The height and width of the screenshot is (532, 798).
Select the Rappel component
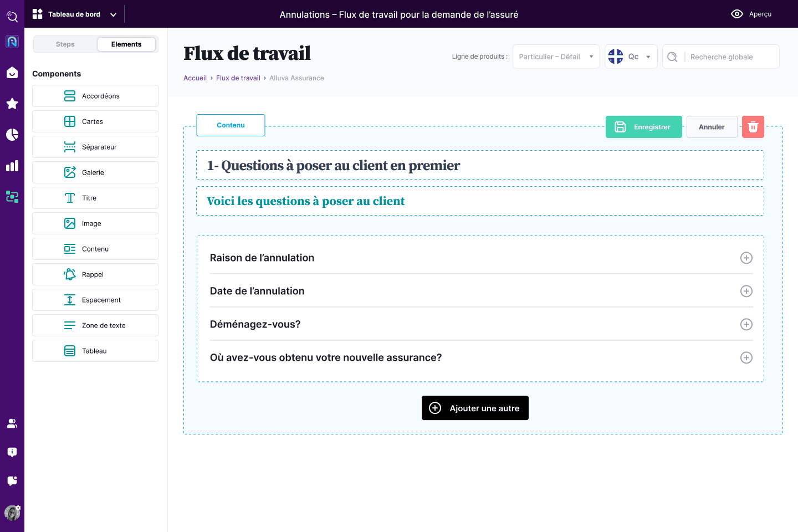(95, 274)
